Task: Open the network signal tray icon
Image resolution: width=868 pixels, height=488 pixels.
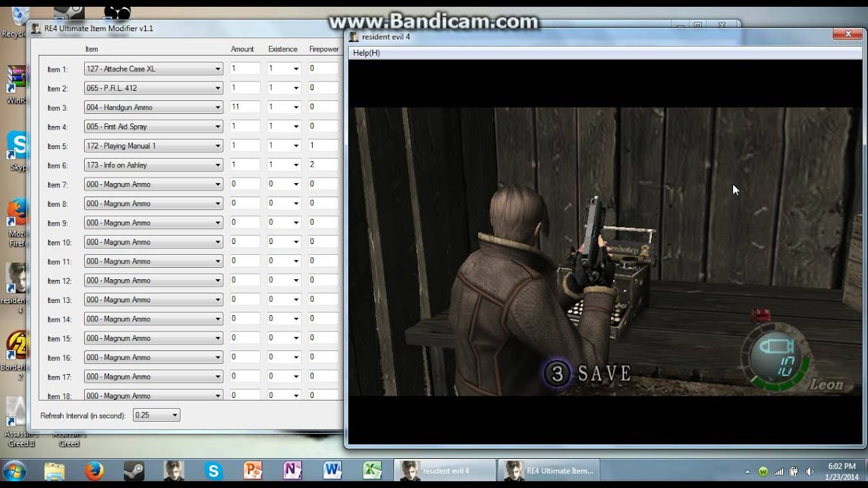Action: pyautogui.click(x=779, y=471)
